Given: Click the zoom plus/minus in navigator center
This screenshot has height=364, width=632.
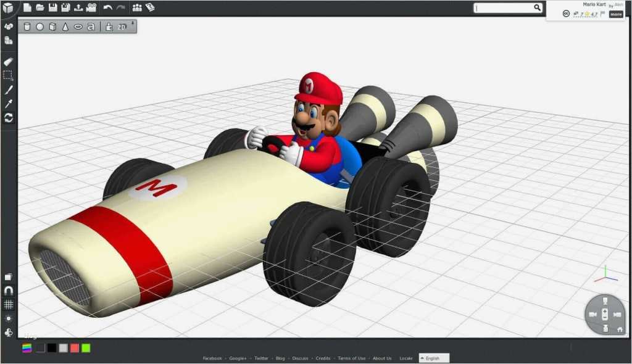Looking at the screenshot, I should tap(605, 315).
